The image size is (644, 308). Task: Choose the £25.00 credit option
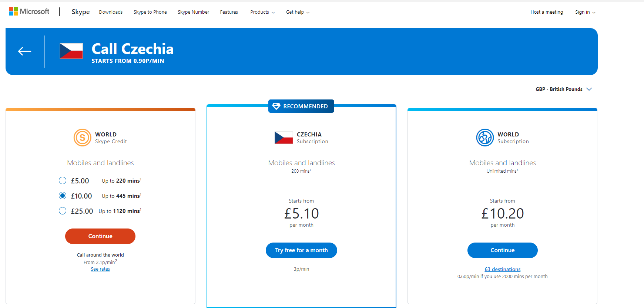point(63,211)
